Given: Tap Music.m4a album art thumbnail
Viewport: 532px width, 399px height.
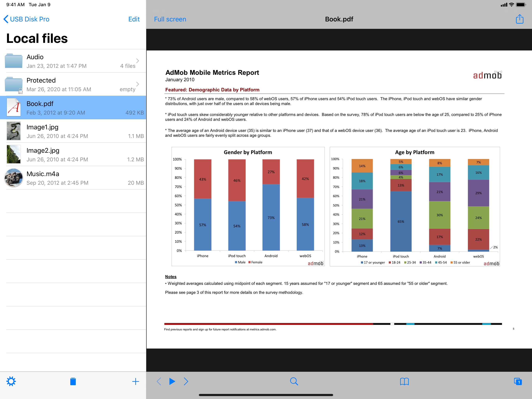Looking at the screenshot, I should (x=13, y=178).
